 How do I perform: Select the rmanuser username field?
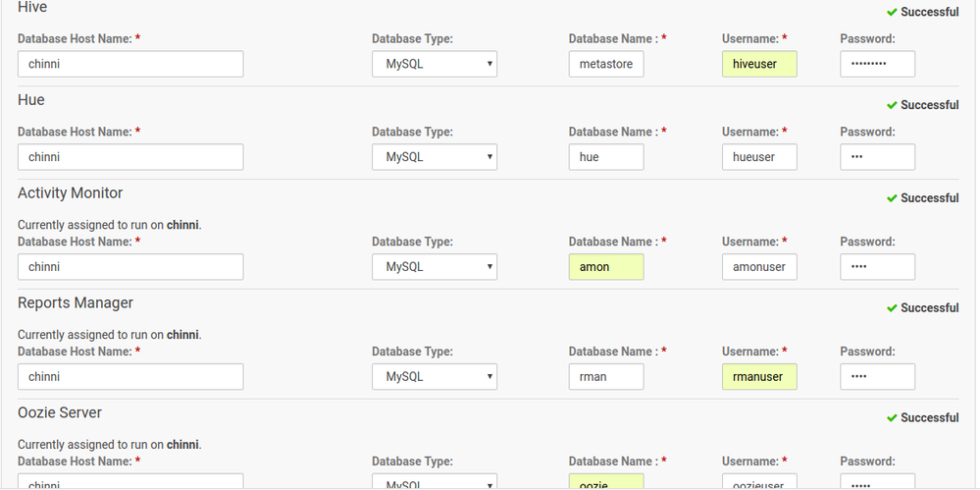pos(759,377)
